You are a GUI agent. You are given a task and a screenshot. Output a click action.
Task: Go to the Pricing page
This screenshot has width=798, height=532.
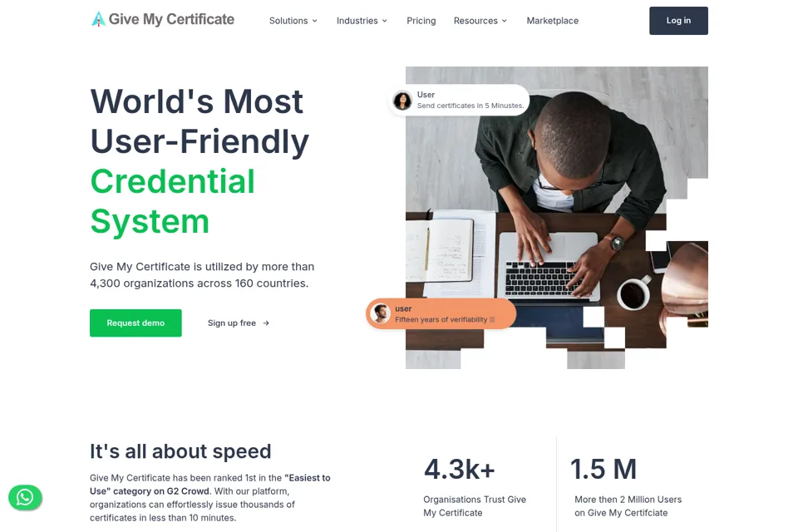tap(421, 21)
